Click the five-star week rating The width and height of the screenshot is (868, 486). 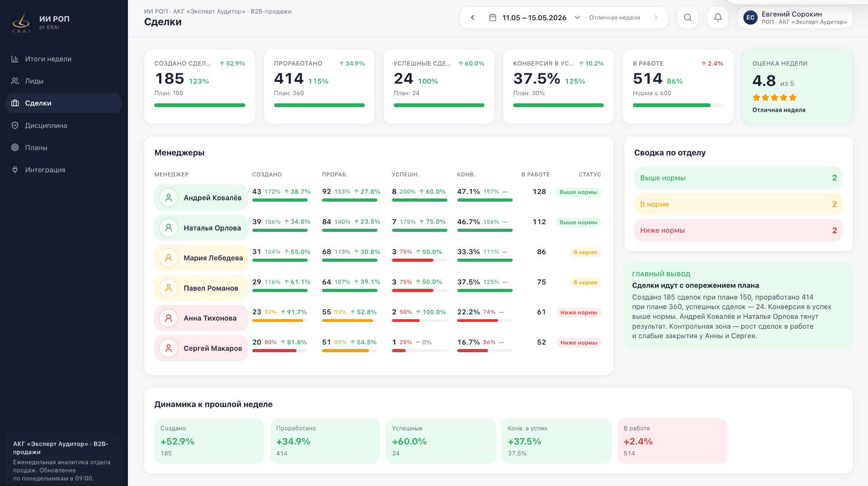pos(774,98)
